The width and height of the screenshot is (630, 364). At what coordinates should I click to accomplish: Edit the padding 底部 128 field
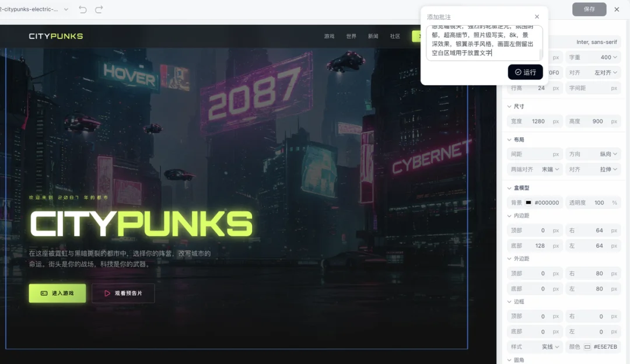(535, 246)
